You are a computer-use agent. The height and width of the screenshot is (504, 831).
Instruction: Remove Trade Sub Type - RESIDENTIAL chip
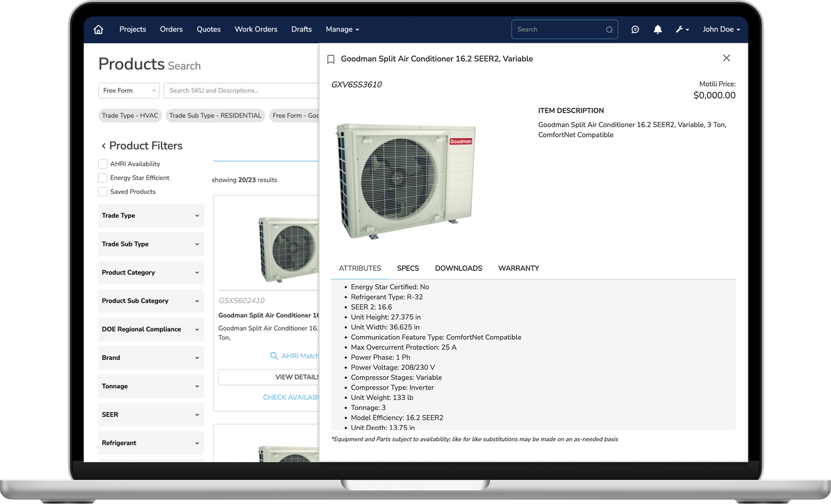[215, 116]
